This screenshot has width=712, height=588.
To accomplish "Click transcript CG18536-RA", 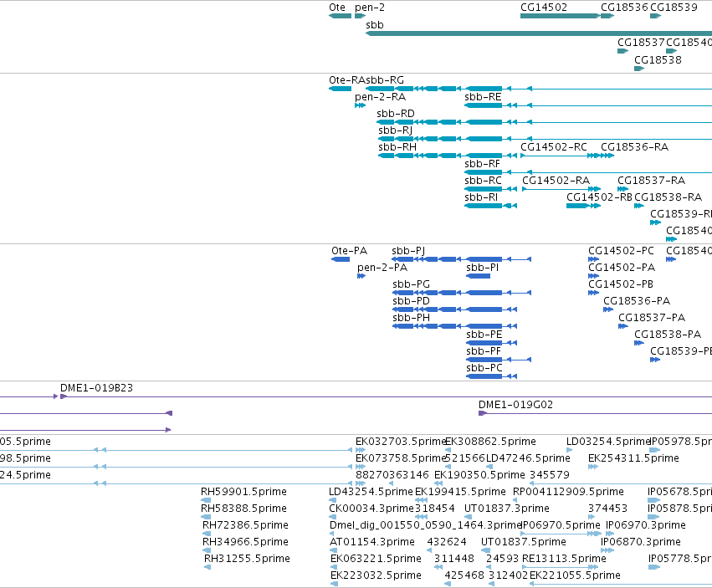I will click(607, 156).
